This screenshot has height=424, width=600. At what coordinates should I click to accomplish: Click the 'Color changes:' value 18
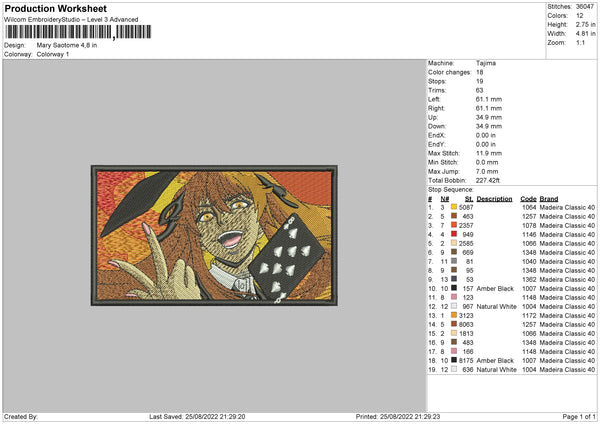point(479,72)
